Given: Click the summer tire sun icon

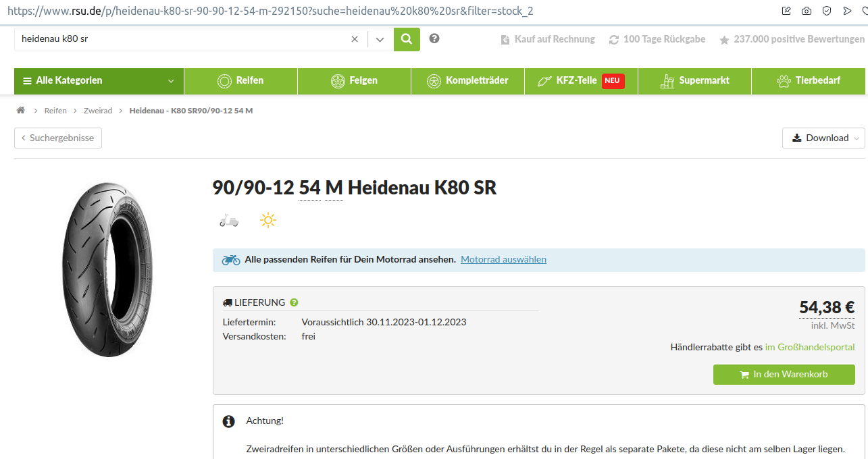Looking at the screenshot, I should (x=268, y=220).
